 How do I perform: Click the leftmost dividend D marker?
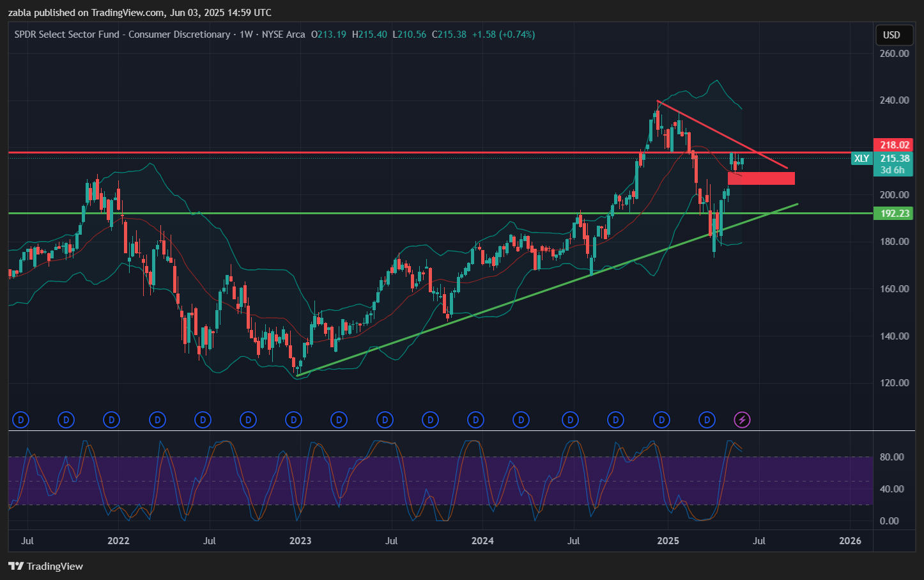tap(21, 420)
